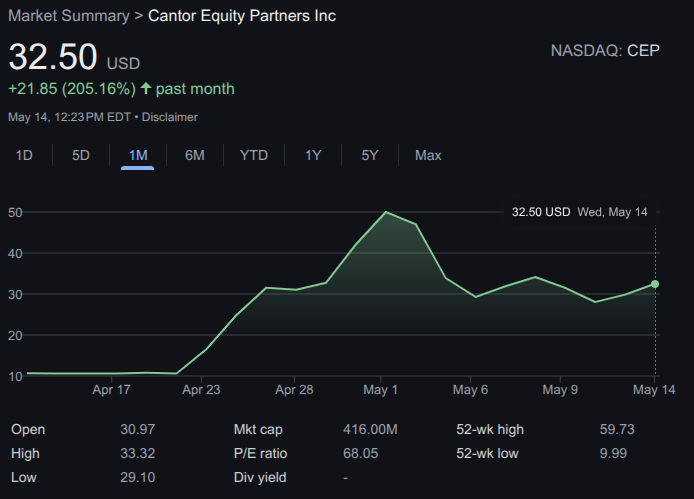Click the May 14 axis date label
This screenshot has width=694, height=499.
[654, 390]
